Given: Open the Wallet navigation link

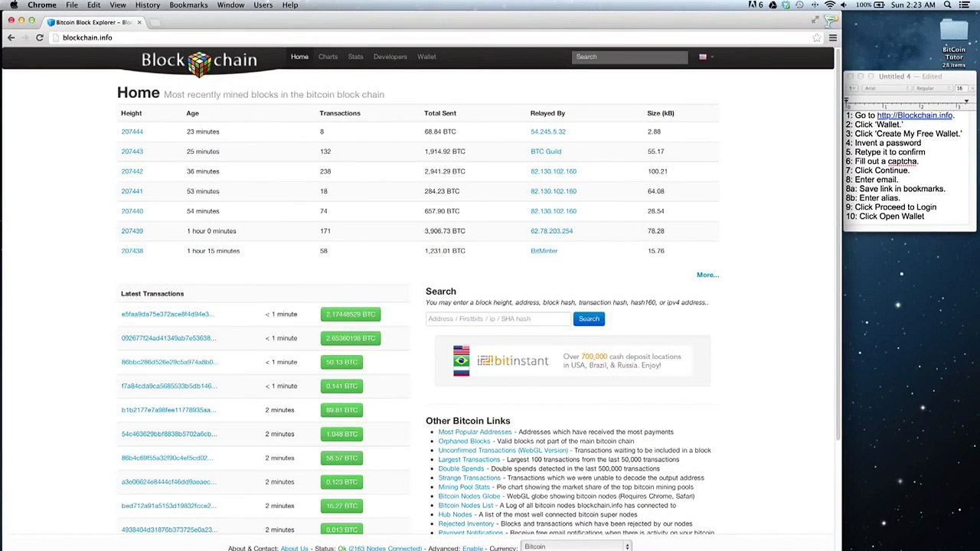Looking at the screenshot, I should (x=426, y=57).
